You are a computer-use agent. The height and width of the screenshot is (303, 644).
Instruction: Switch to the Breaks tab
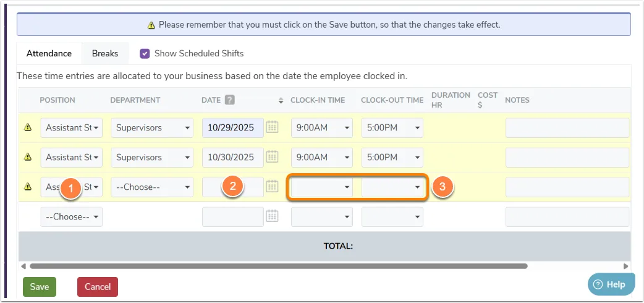point(105,53)
